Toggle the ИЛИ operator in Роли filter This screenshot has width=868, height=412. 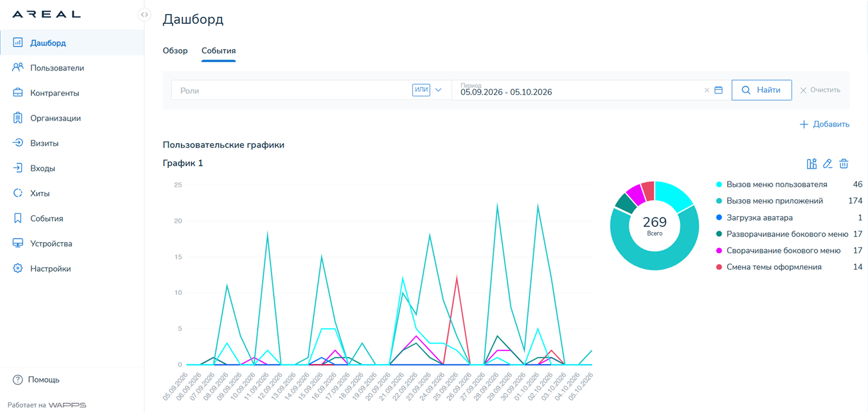421,90
